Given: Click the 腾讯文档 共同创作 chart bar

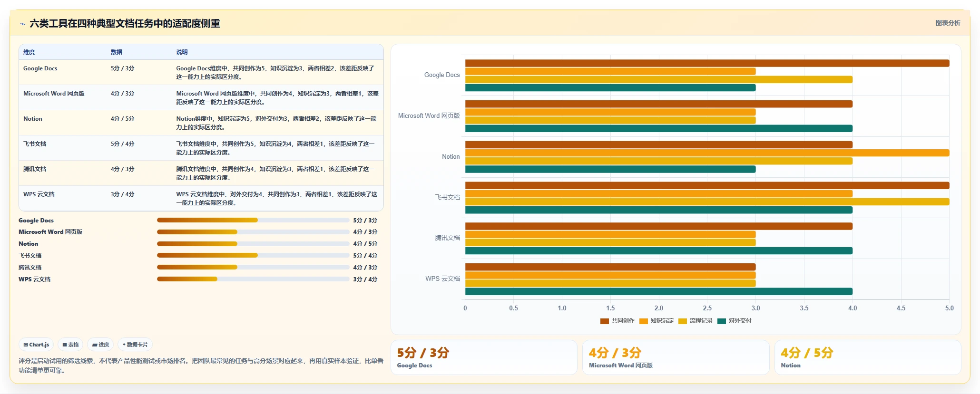Looking at the screenshot, I should [659, 226].
